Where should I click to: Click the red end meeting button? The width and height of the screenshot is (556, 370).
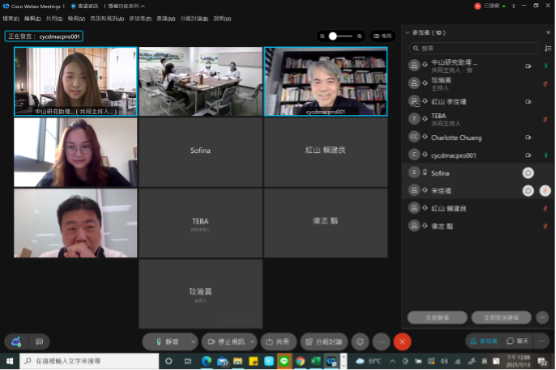[x=402, y=342]
